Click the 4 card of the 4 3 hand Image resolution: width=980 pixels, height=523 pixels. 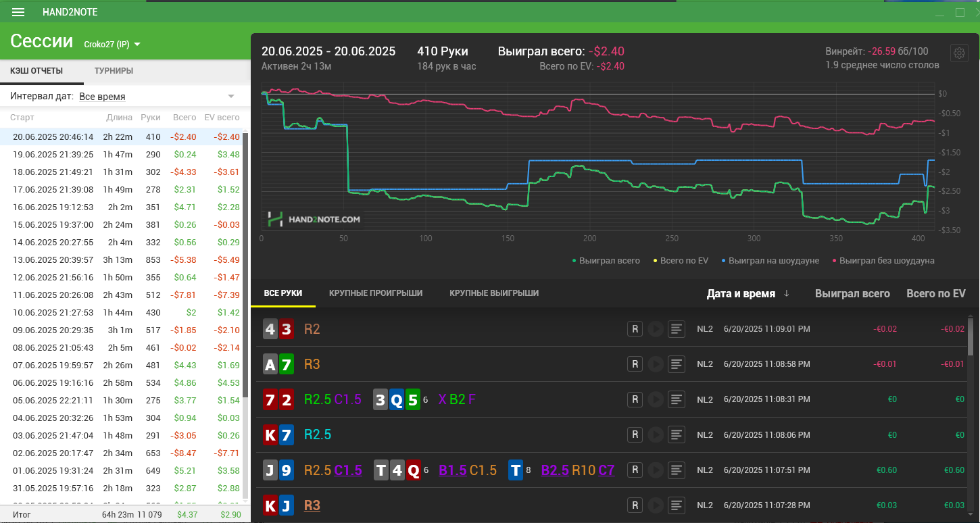[270, 329]
